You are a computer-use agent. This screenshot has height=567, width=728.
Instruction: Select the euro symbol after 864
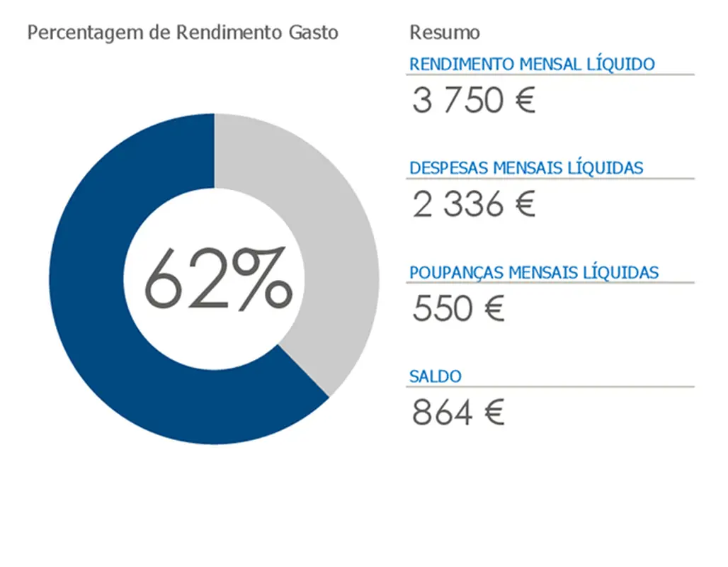(x=493, y=414)
